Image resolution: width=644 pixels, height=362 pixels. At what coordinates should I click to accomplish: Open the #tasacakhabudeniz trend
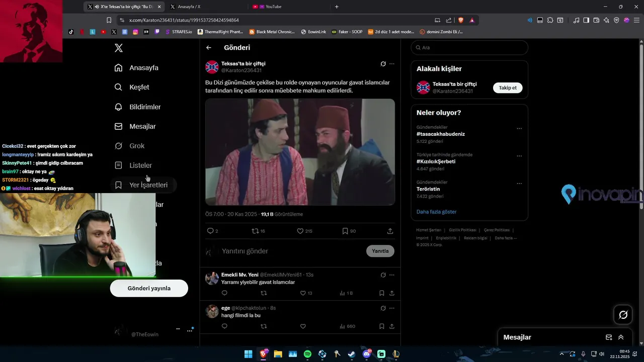(x=441, y=134)
